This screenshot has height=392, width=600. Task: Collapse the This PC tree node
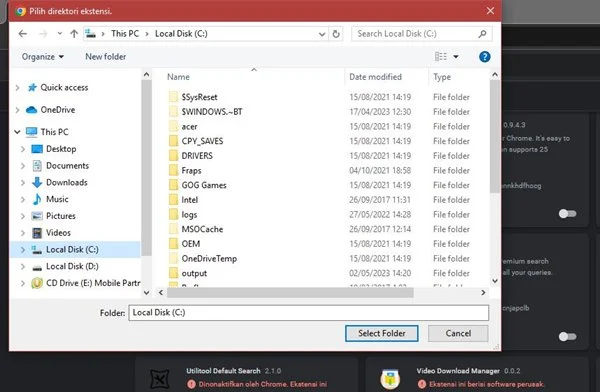17,132
